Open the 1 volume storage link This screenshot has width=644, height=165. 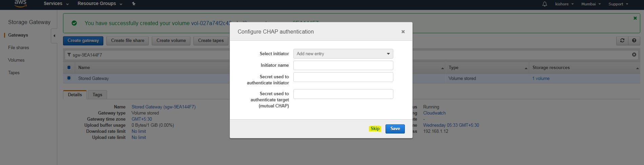(541, 78)
